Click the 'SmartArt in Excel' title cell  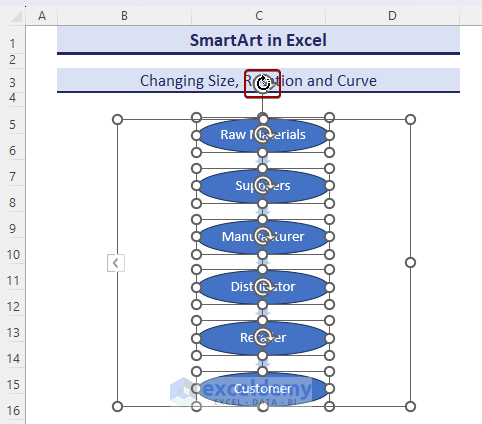pyautogui.click(x=258, y=40)
